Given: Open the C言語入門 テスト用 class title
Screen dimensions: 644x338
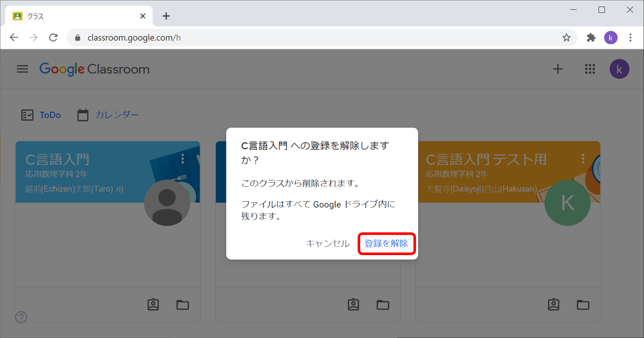Looking at the screenshot, I should pyautogui.click(x=486, y=160).
